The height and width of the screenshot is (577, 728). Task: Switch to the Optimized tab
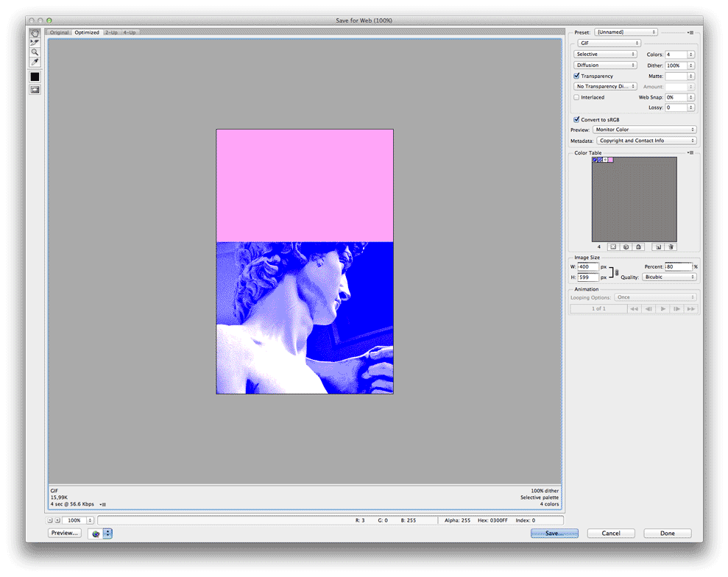pos(87,32)
